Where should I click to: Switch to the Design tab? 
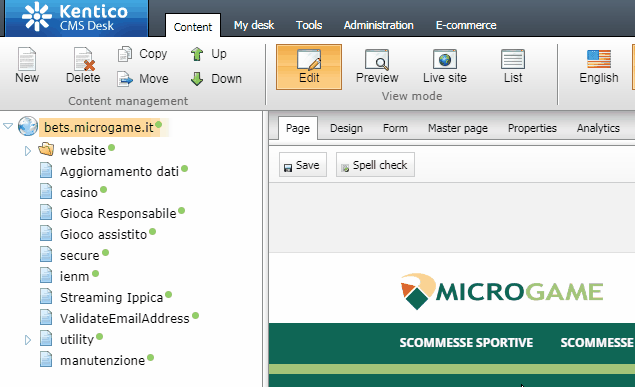click(x=346, y=128)
